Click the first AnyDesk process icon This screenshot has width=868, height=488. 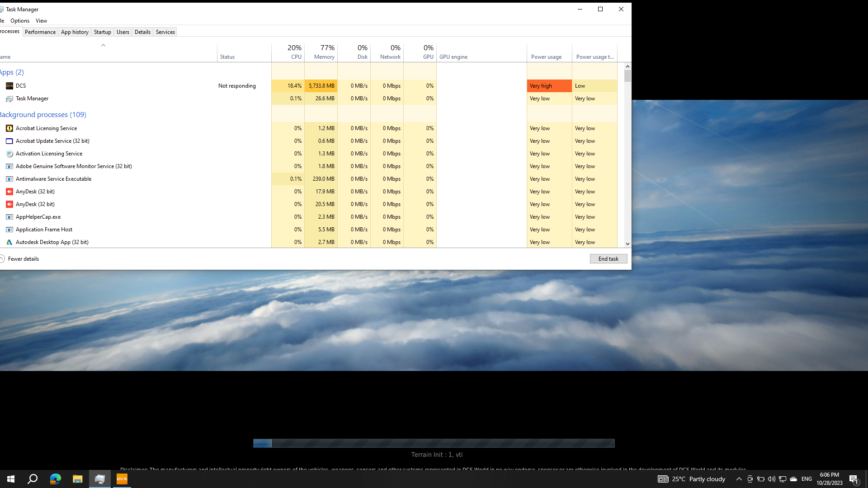point(9,192)
